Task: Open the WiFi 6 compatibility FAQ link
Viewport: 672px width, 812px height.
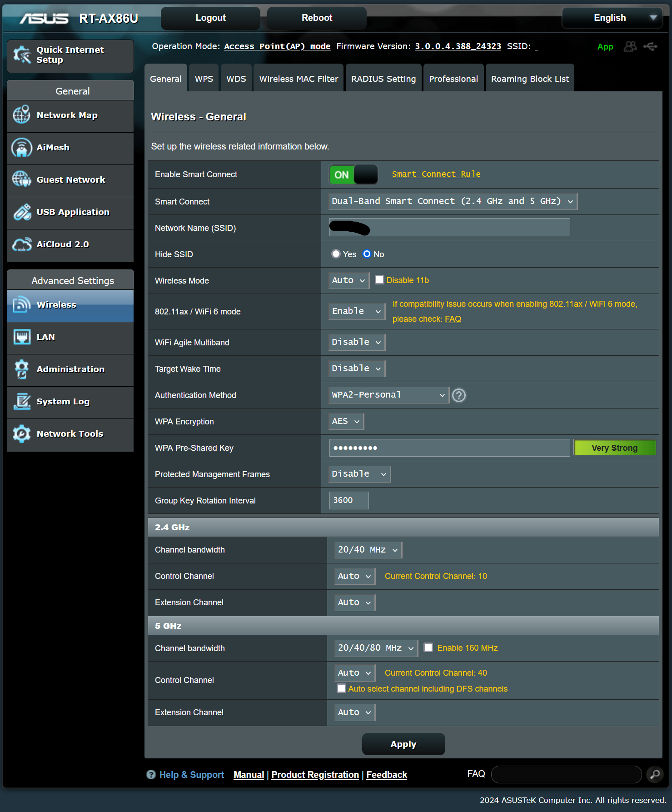Action: (453, 319)
